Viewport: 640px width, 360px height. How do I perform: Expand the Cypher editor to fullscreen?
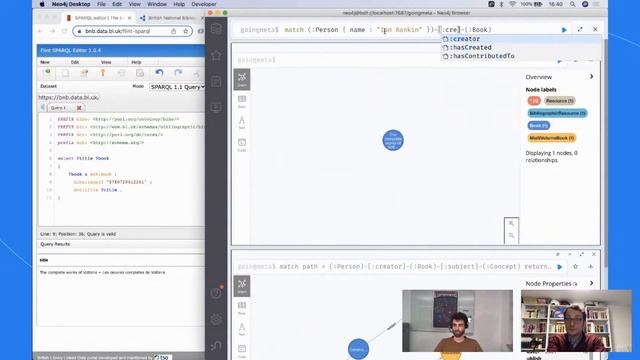tap(580, 29)
